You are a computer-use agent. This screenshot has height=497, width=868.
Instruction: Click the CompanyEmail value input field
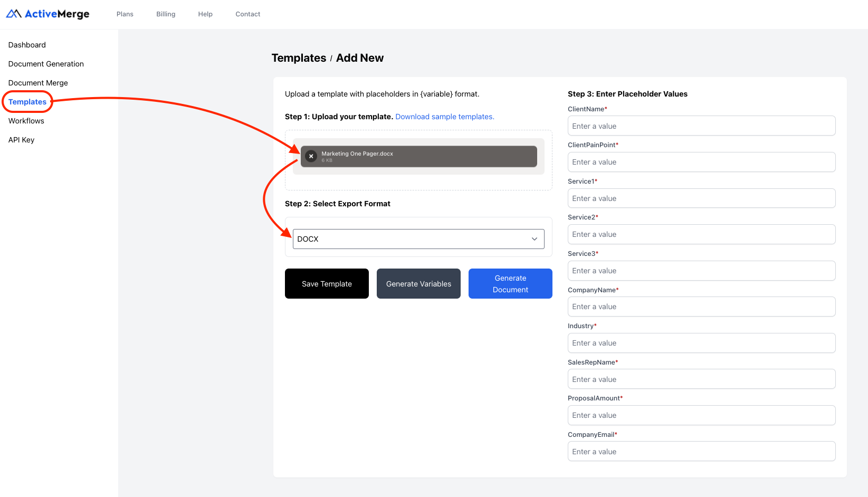pyautogui.click(x=701, y=451)
